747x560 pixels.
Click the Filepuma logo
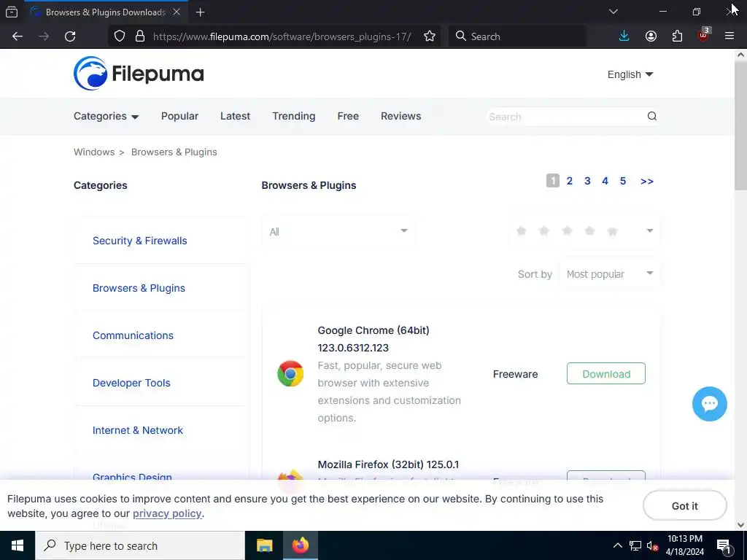point(139,74)
